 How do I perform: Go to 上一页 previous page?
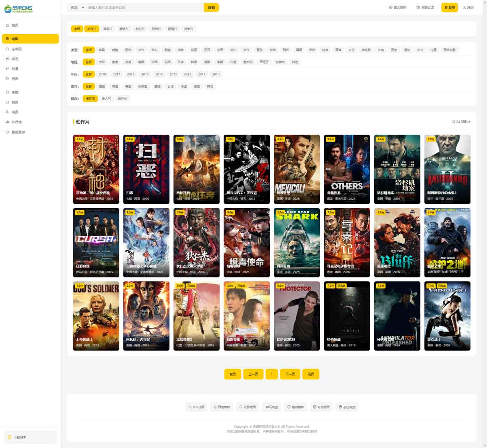tap(253, 374)
